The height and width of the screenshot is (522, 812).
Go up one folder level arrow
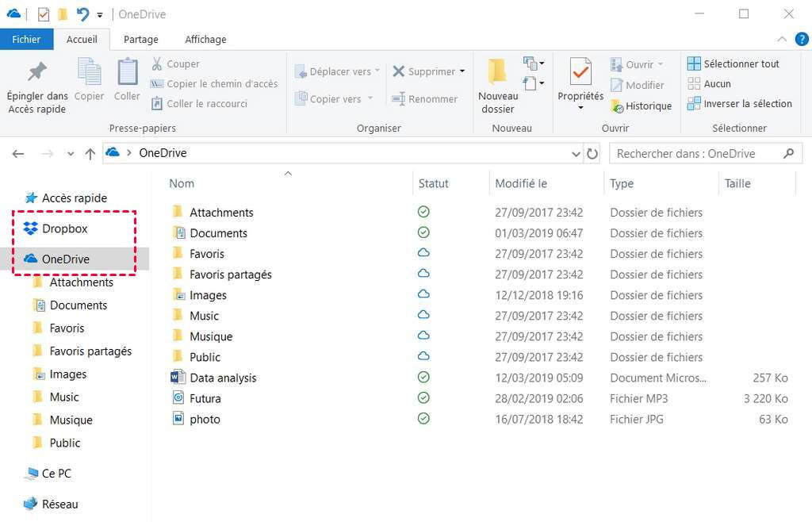90,154
